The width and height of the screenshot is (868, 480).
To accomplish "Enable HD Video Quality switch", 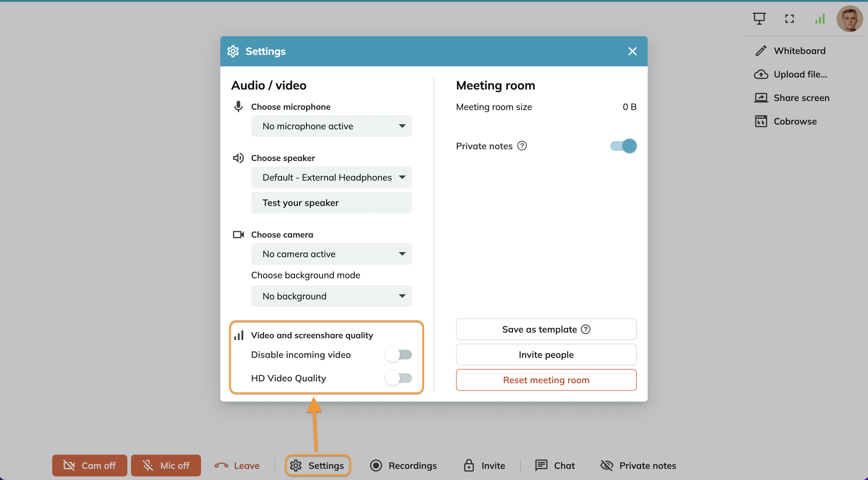I will [399, 378].
